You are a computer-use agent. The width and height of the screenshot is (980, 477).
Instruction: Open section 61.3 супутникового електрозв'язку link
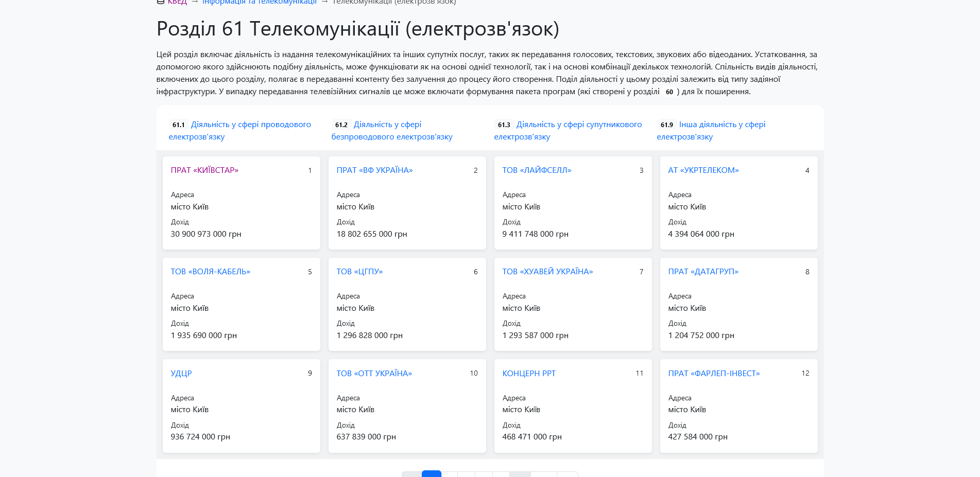tap(568, 130)
